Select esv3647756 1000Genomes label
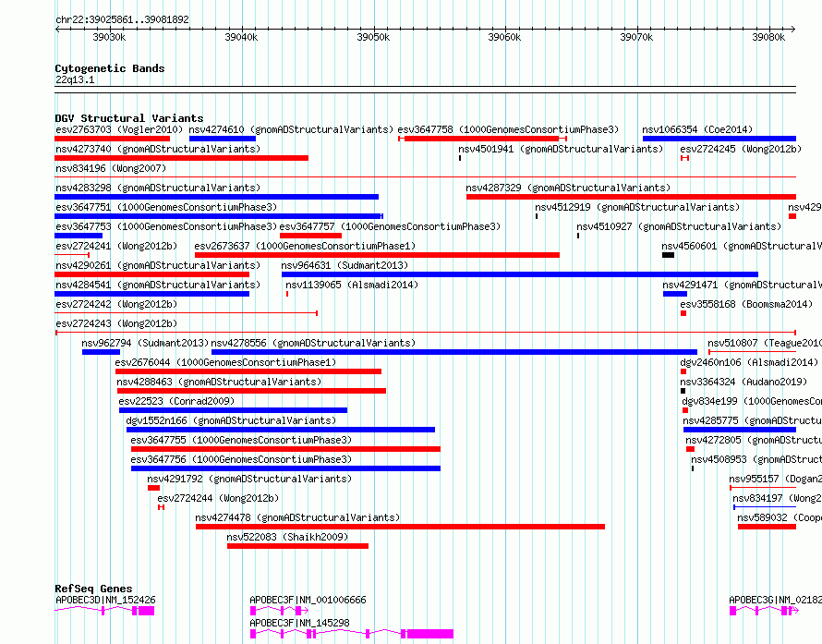 tap(241, 459)
